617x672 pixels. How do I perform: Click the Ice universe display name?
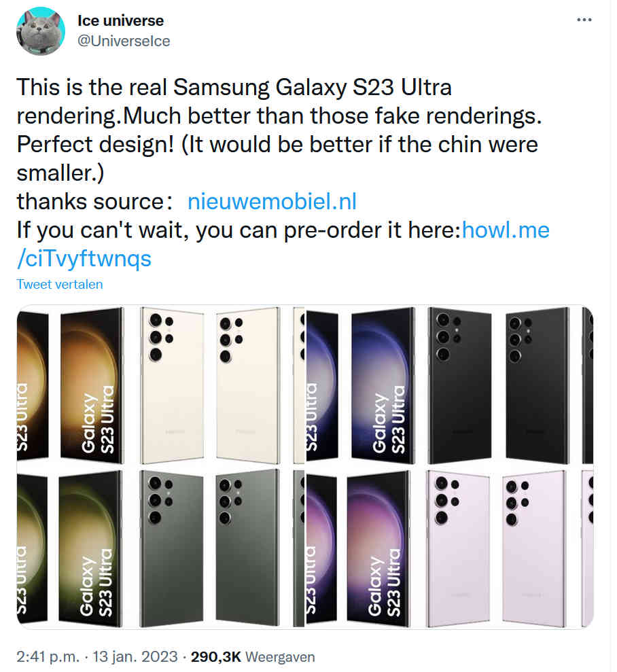[x=120, y=20]
